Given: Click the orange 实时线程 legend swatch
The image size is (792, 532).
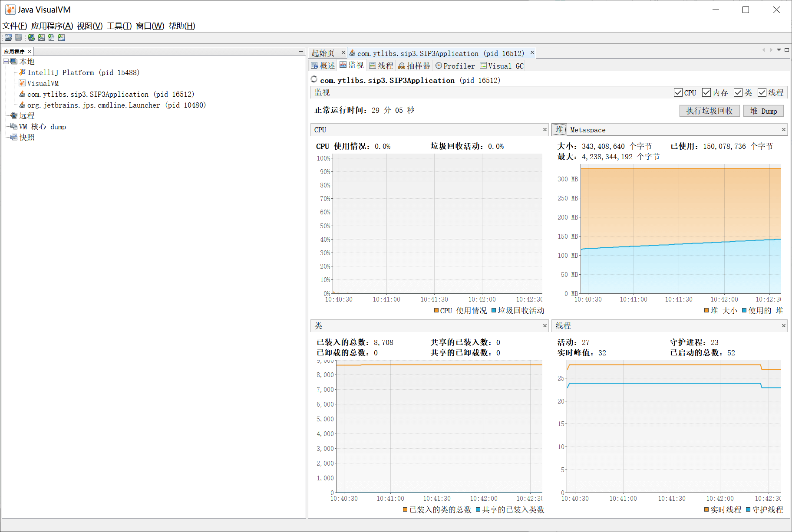Looking at the screenshot, I should pos(706,509).
